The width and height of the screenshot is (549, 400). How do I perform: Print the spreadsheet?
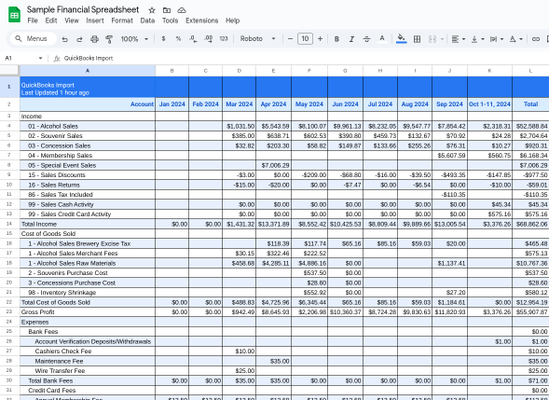click(95, 39)
